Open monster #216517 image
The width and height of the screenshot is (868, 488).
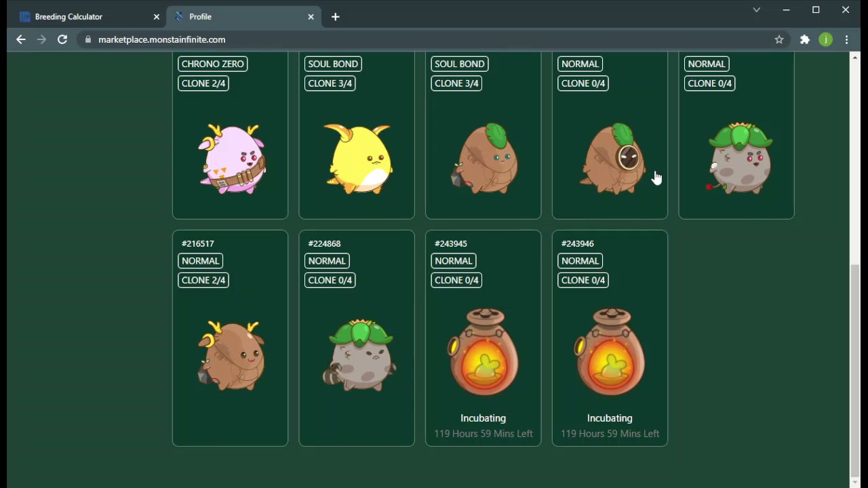[231, 355]
